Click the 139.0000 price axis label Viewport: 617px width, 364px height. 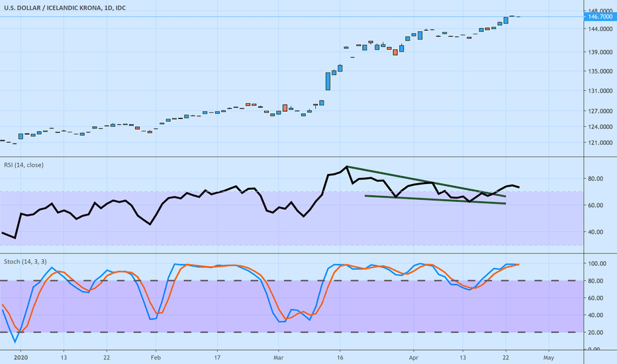[x=600, y=52]
